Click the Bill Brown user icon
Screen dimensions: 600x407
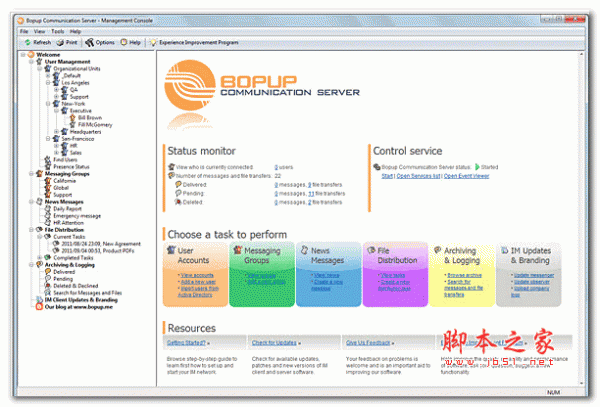tap(73, 117)
